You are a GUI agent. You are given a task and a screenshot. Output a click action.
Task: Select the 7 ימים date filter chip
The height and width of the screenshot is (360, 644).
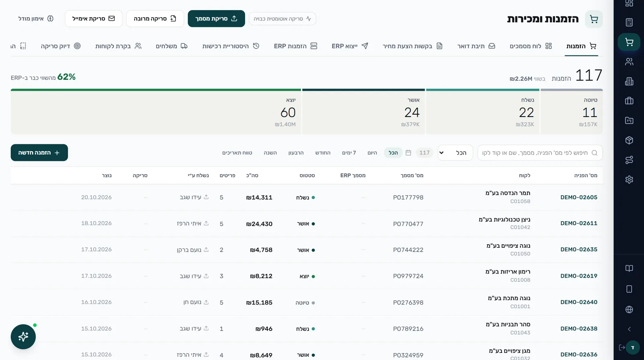pos(349,153)
